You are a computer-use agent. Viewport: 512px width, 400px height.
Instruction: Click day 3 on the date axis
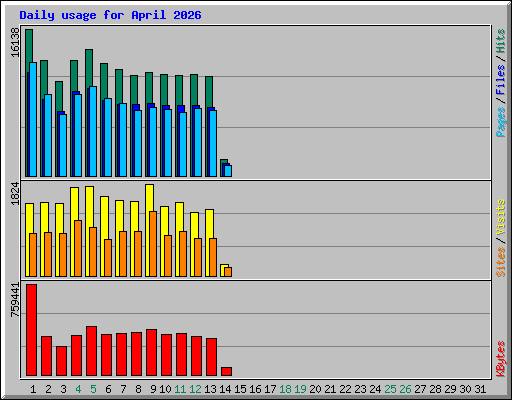click(63, 389)
